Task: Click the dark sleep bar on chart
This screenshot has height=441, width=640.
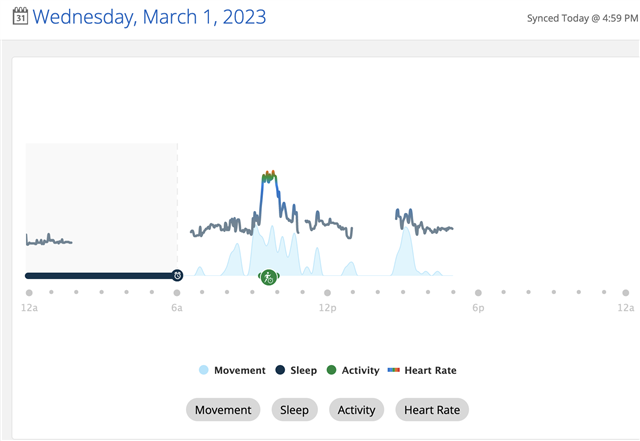Action: [x=100, y=275]
